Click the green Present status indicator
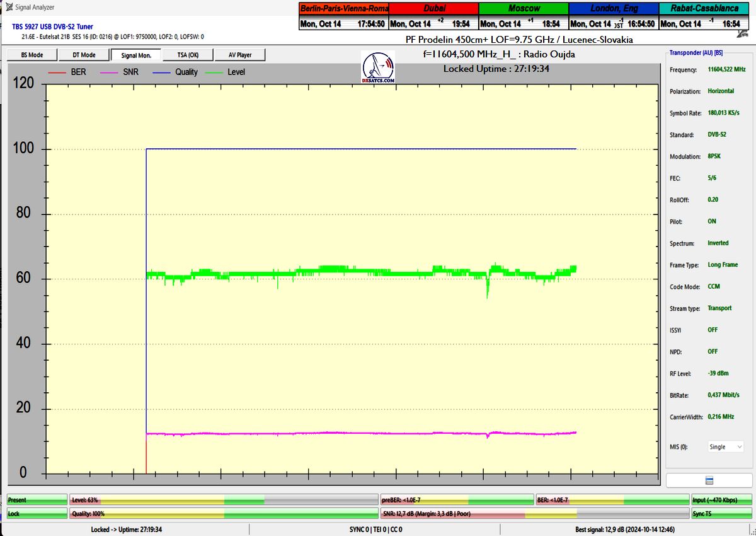Image resolution: width=756 pixels, height=536 pixels. tap(37, 499)
